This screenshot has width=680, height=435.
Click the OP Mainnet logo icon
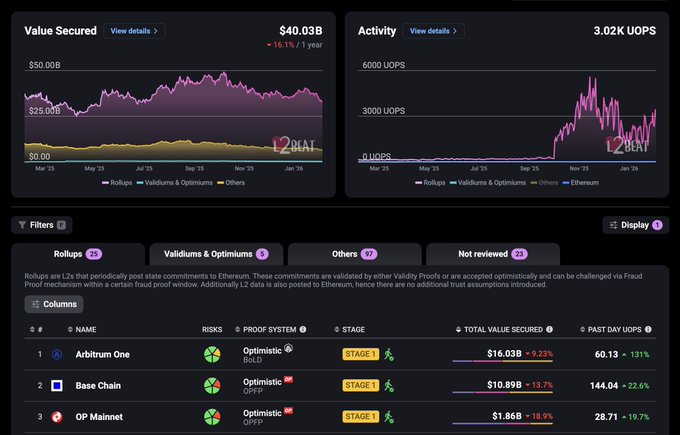pos(58,415)
